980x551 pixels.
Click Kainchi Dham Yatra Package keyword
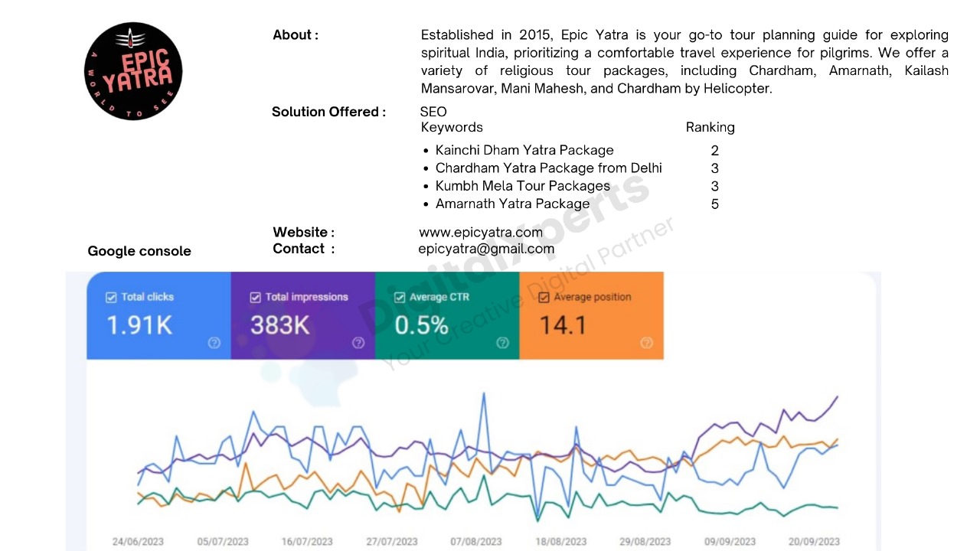[524, 151]
